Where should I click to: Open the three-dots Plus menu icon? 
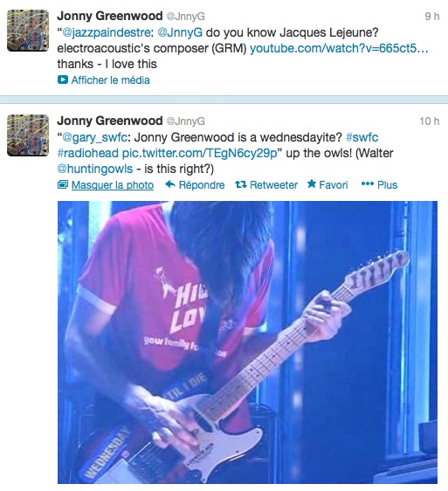368,183
